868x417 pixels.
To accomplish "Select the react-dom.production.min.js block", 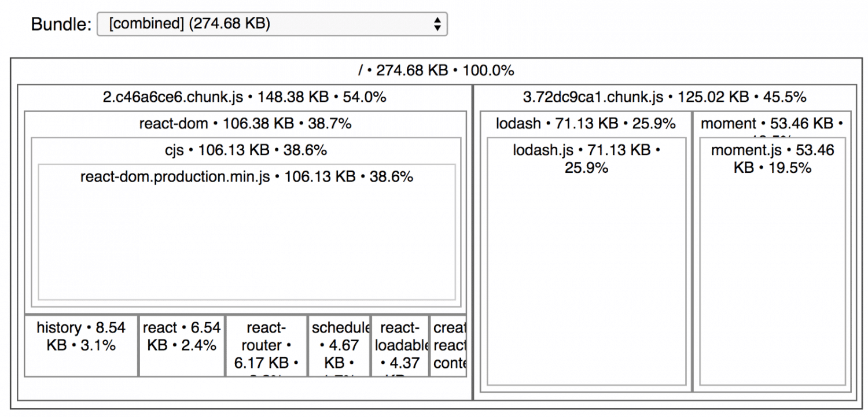I will click(247, 237).
